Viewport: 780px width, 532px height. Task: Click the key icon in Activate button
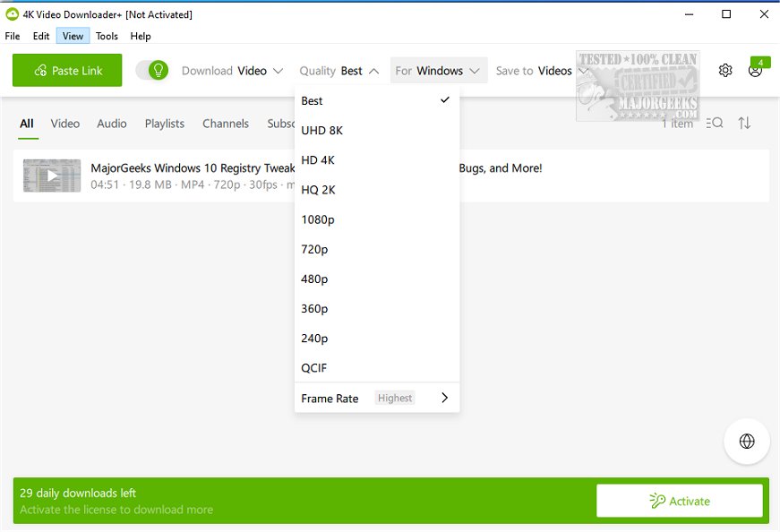pos(657,501)
